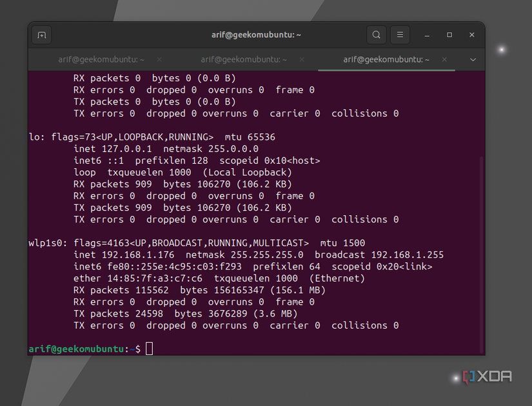Select the third active terminal tab
The width and height of the screenshot is (532, 406).
[x=386, y=60]
